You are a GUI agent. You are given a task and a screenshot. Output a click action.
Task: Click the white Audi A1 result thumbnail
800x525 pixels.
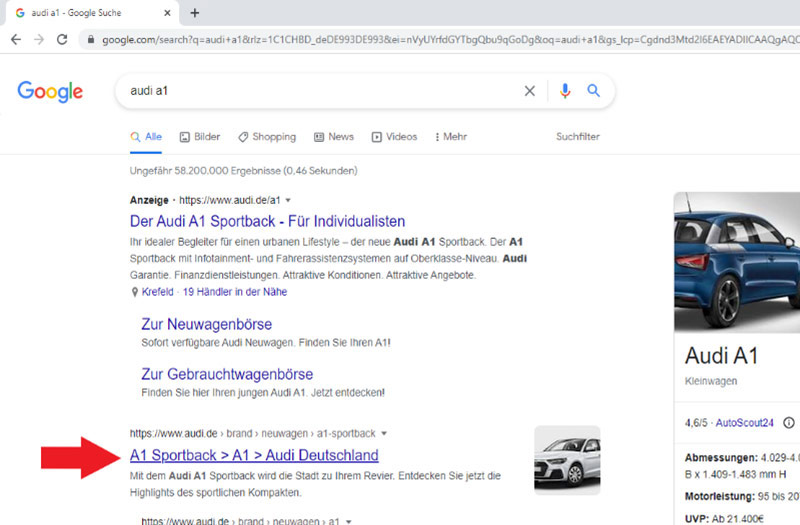coord(567,460)
